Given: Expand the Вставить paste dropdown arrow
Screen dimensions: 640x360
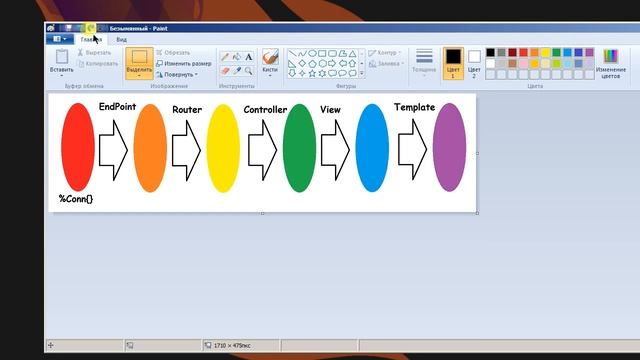Looking at the screenshot, I should click(x=62, y=76).
